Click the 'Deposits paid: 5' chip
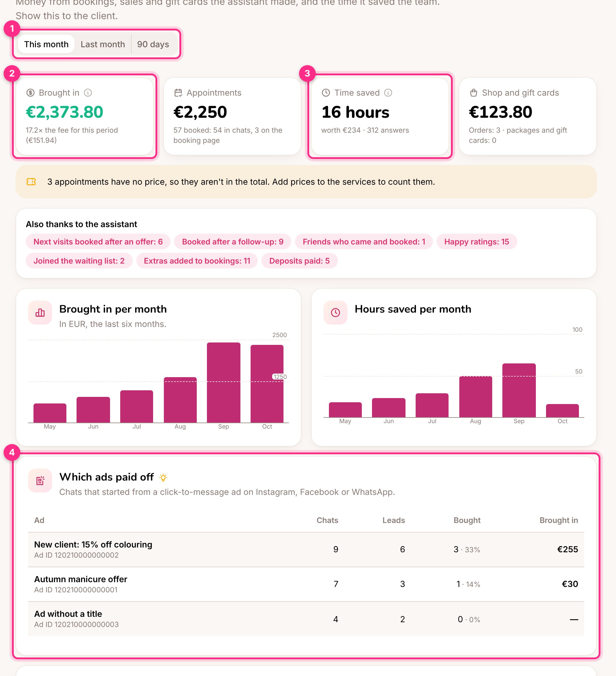Viewport: 616px width, 676px height. [299, 261]
